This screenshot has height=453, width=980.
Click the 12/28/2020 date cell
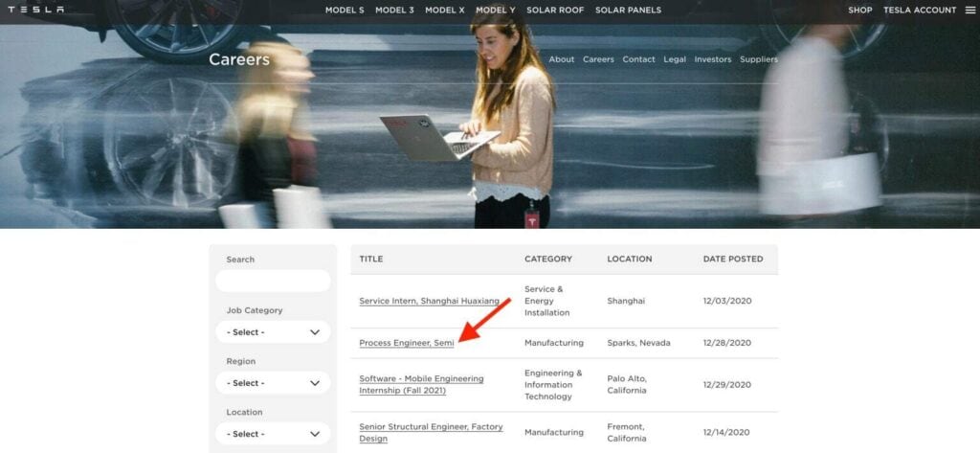click(x=727, y=343)
